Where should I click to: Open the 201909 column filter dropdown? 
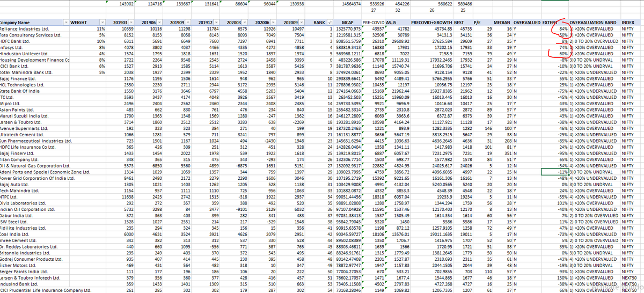pyautogui.click(x=188, y=22)
